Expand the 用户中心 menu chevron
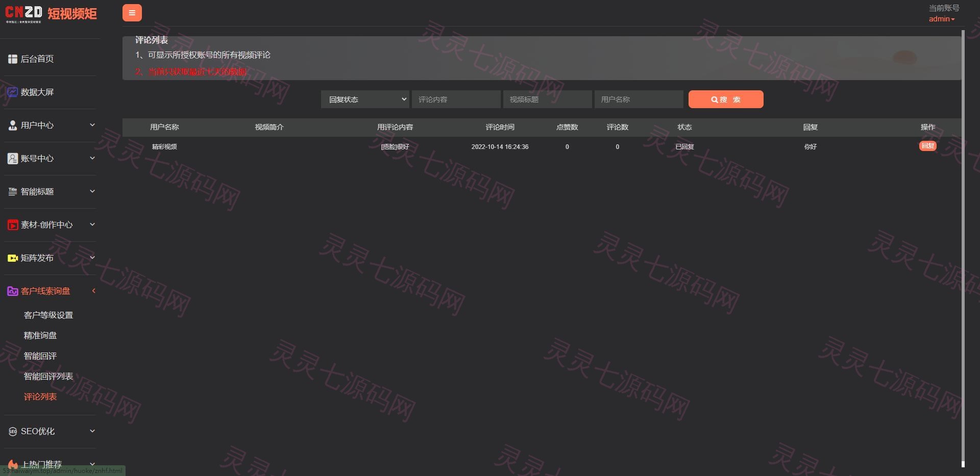Image resolution: width=980 pixels, height=476 pixels. click(92, 125)
